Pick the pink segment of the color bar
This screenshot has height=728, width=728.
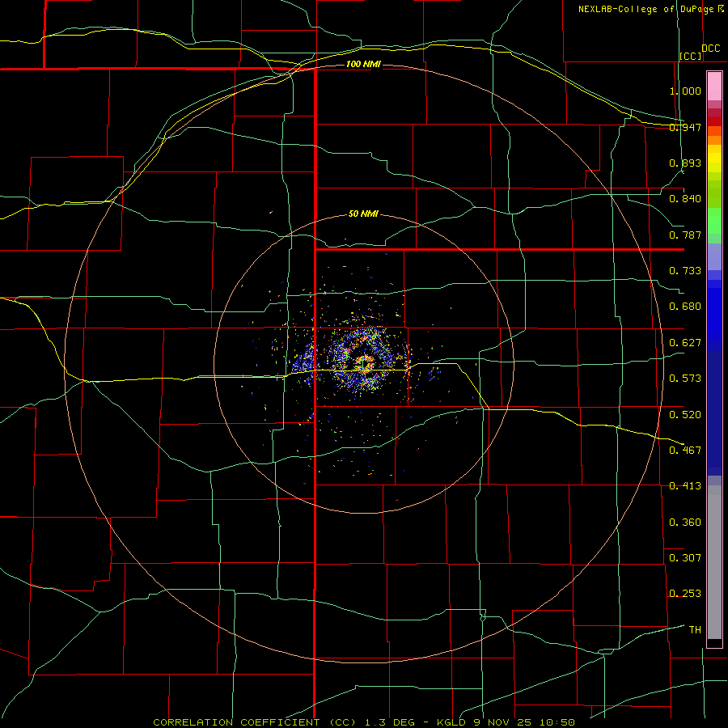point(714,86)
